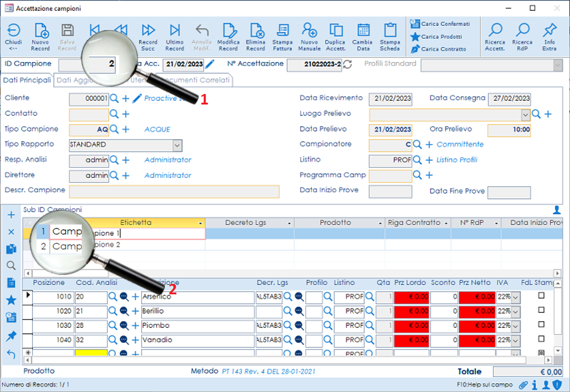
Task: Click the Vanadio description cell
Action: coord(198,341)
